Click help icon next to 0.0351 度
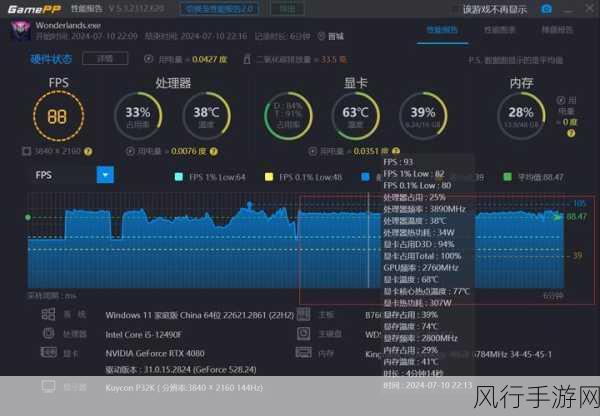Screen dimensions: 600x416 click(396, 151)
